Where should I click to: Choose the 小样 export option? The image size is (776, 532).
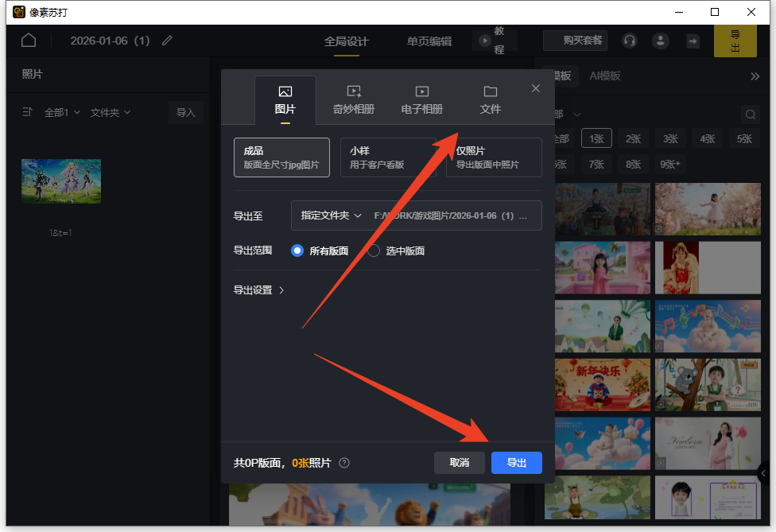pyautogui.click(x=388, y=157)
